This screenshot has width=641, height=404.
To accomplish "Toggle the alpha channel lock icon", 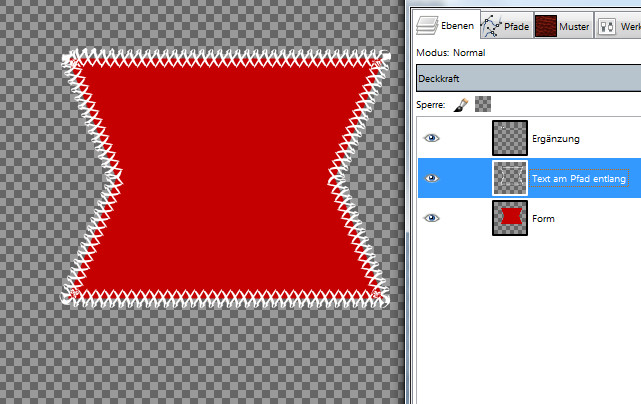I will tap(483, 103).
